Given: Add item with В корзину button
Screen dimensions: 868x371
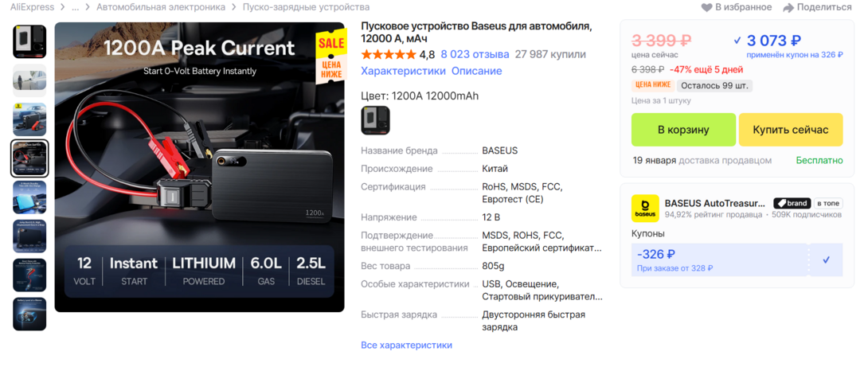Looking at the screenshot, I should 684,130.
